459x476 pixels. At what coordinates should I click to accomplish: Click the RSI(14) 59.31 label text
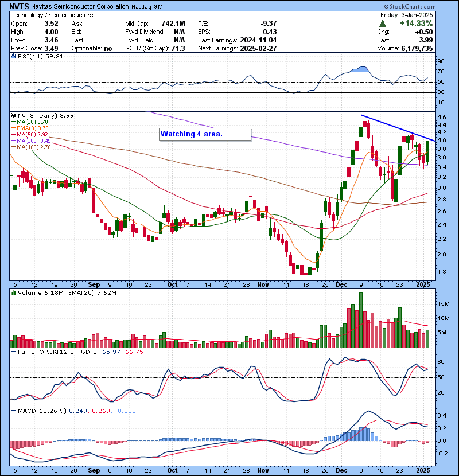coord(40,56)
